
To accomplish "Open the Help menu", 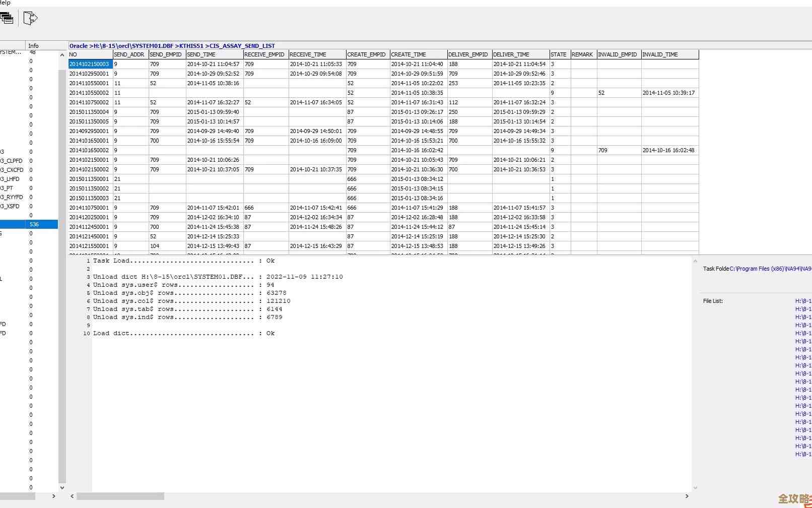I will click(x=5, y=3).
